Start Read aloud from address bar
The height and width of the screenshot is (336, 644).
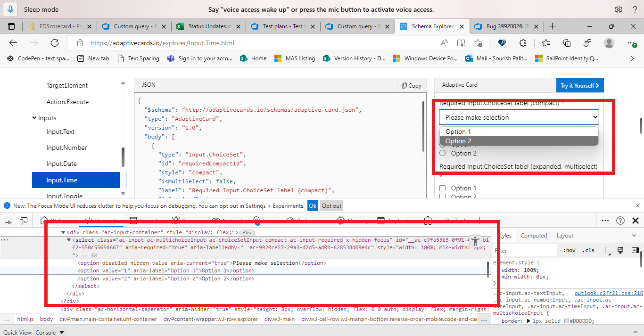(444, 43)
